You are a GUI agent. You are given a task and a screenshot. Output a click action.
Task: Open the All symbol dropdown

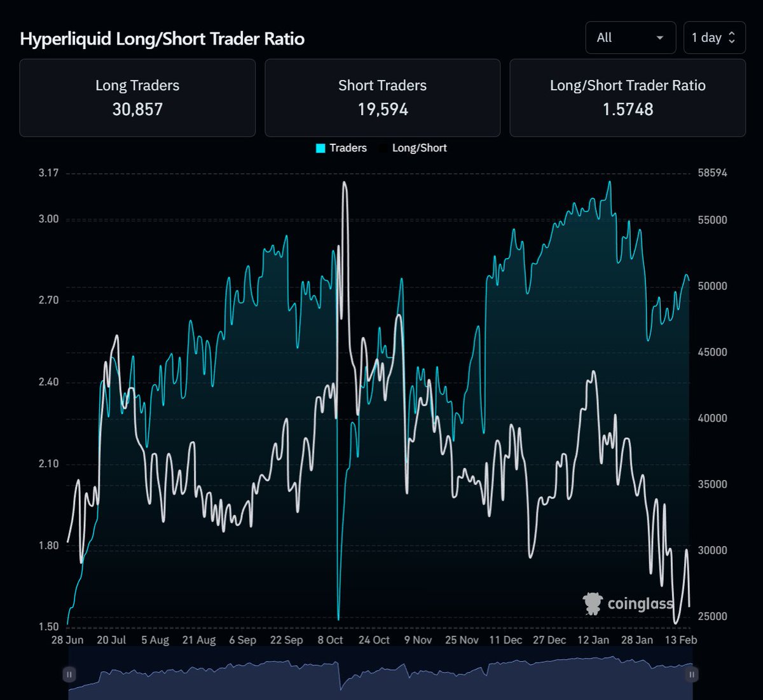click(631, 38)
